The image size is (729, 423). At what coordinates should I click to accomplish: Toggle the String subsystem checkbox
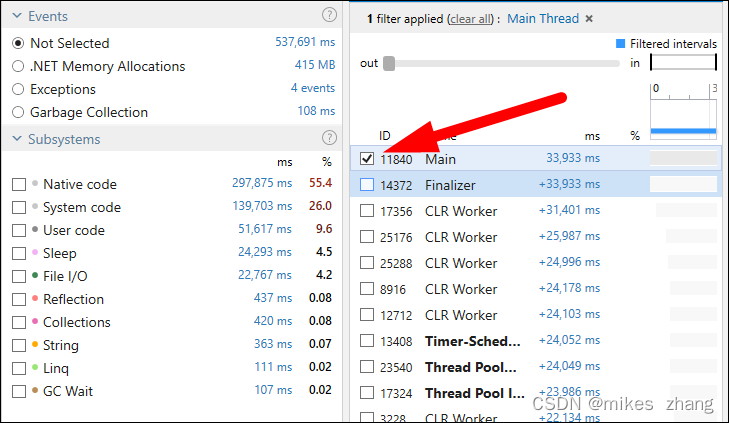point(19,345)
